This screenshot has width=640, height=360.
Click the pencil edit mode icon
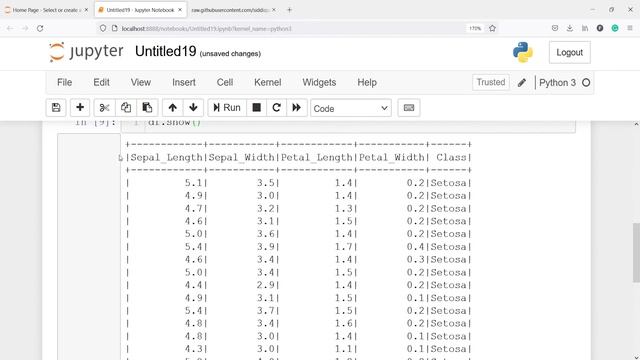(x=522, y=83)
